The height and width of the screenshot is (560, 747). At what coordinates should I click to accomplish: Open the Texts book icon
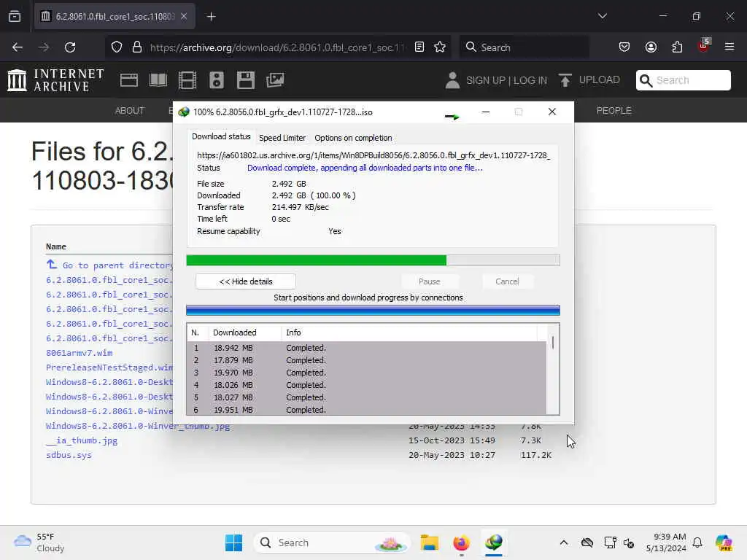pos(158,80)
